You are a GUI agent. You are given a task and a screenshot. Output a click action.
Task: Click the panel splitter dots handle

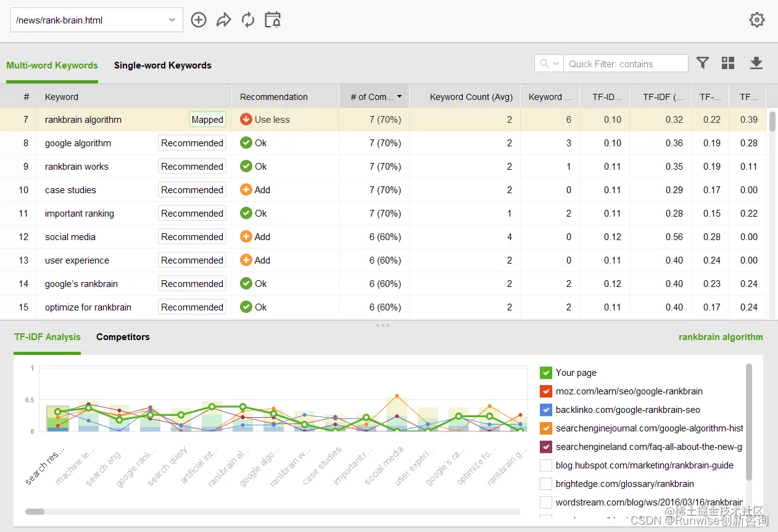pos(383,325)
